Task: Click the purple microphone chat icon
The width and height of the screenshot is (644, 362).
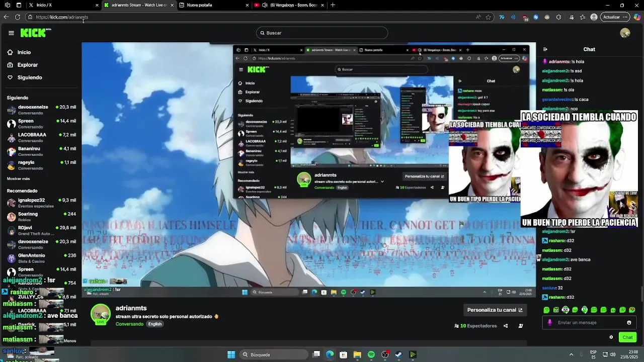Action: tap(549, 323)
